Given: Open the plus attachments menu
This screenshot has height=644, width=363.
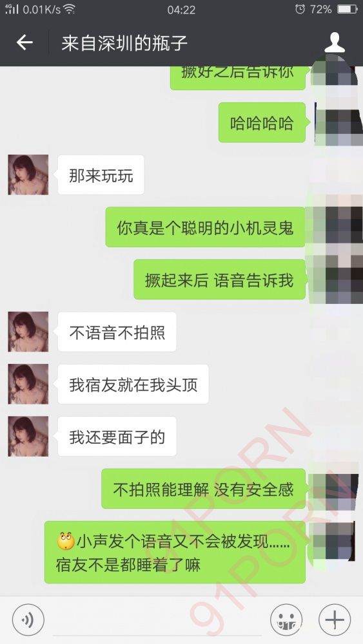Looking at the screenshot, I should coord(335,620).
